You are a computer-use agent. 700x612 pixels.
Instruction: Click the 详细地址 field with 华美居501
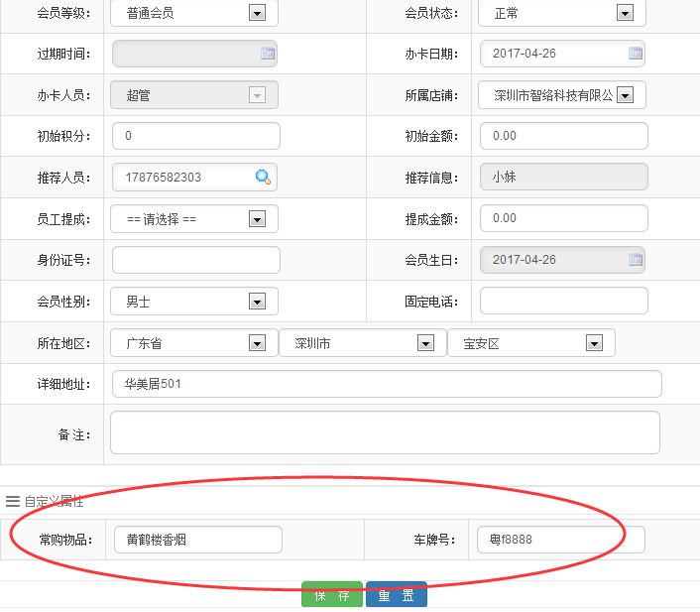click(x=387, y=384)
